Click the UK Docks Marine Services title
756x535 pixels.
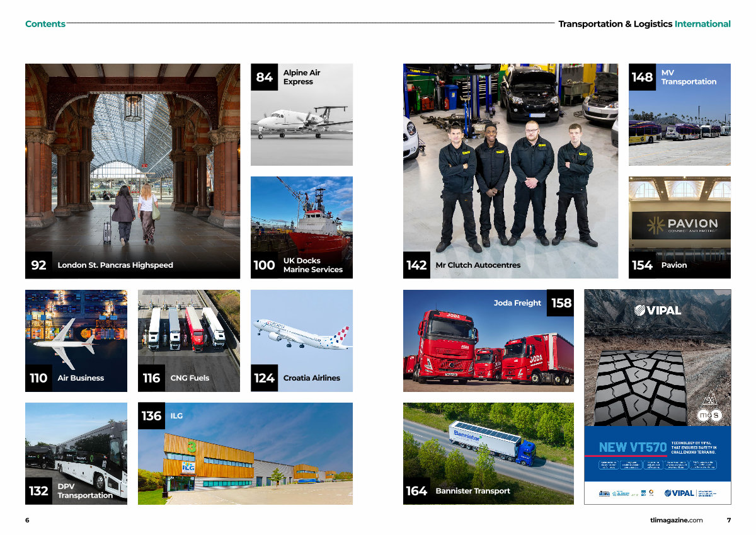click(x=313, y=265)
